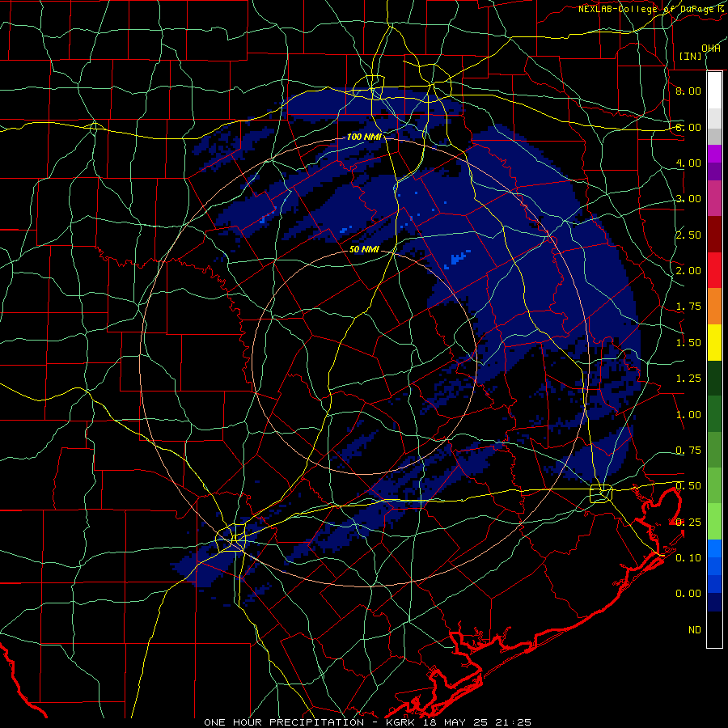Viewport: 728px width, 728px height.
Task: Click the '6.00' legend value
Action: pyautogui.click(x=688, y=127)
